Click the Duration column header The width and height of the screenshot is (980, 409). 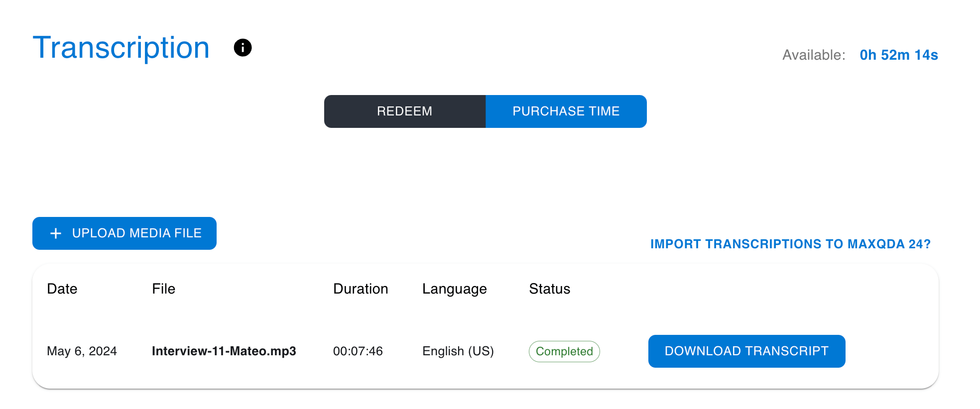click(361, 289)
